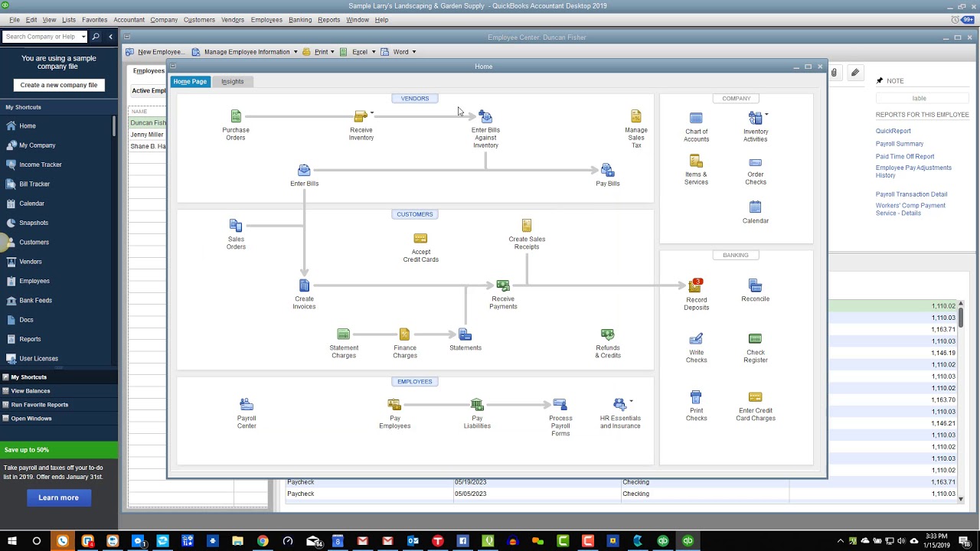Open Manage Sales Tax
Image resolution: width=980 pixels, height=551 pixels.
(636, 116)
